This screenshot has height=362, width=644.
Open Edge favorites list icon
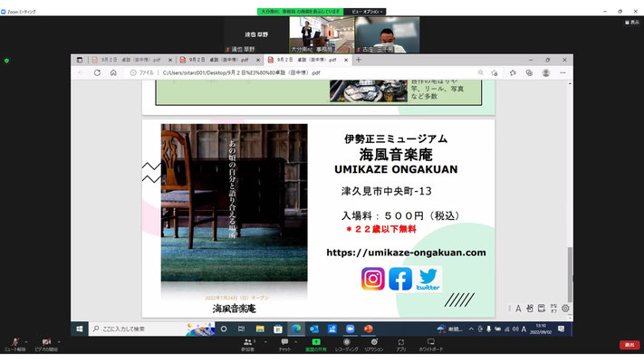tap(513, 72)
